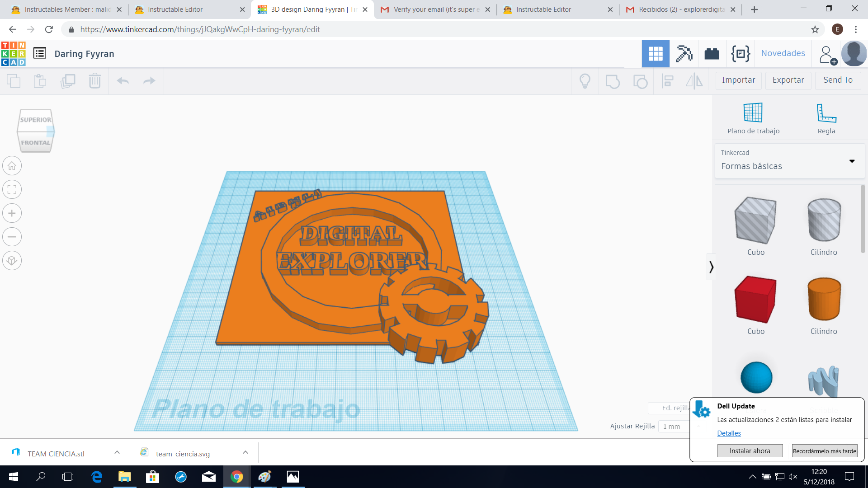Viewport: 868px width, 488px height.
Task: Click the Show all lightbulb icon
Action: click(585, 81)
